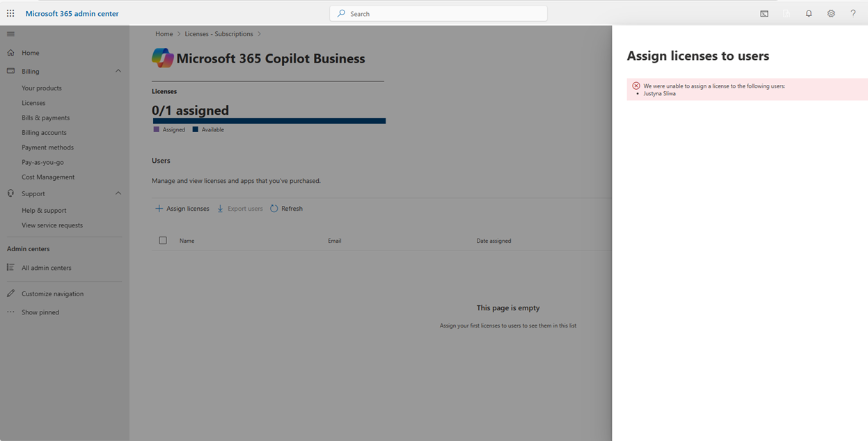Screen dimensions: 868x441
Task: Click the Refresh button
Action: (x=287, y=209)
